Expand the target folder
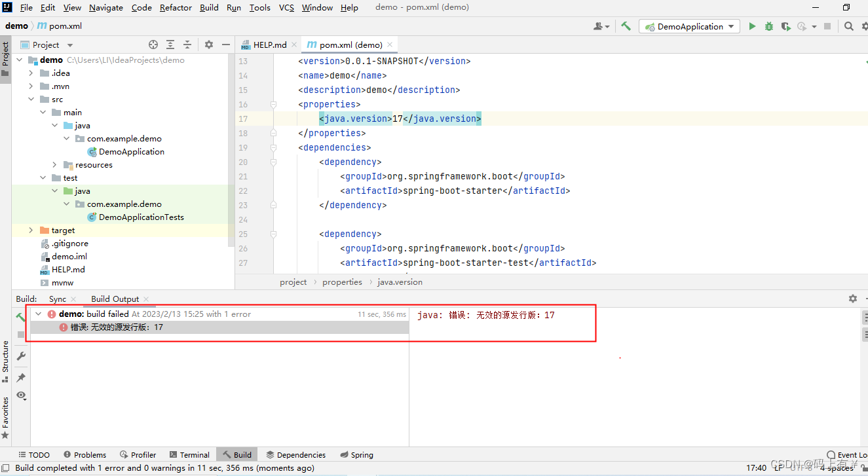This screenshot has height=476, width=868. (31, 230)
